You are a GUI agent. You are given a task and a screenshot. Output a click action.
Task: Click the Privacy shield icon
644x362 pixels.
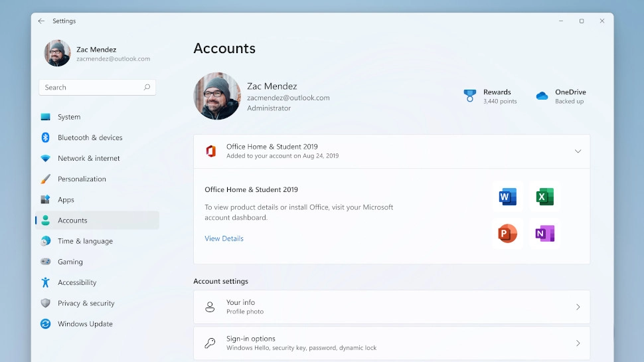click(x=46, y=303)
